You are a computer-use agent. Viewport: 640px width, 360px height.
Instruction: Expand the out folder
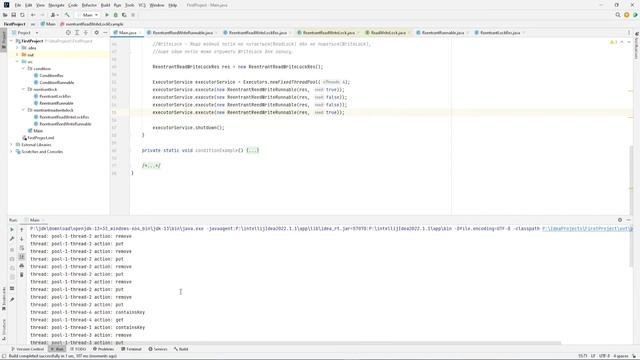17,55
